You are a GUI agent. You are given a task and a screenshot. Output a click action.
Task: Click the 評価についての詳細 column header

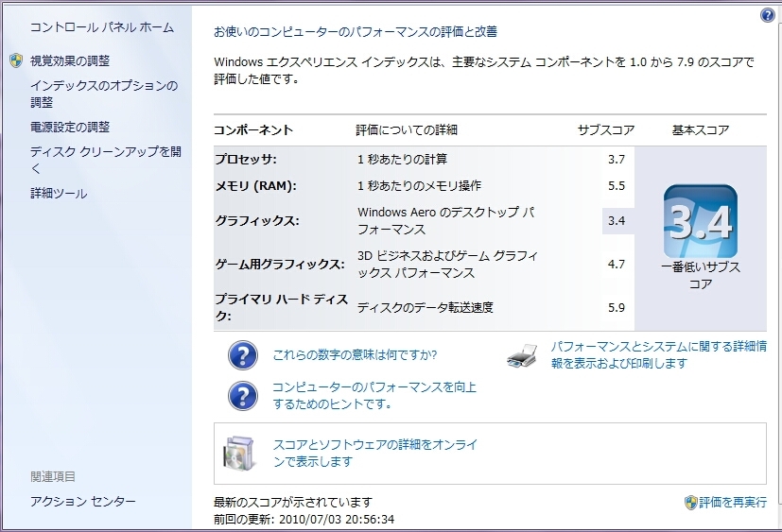pos(407,130)
